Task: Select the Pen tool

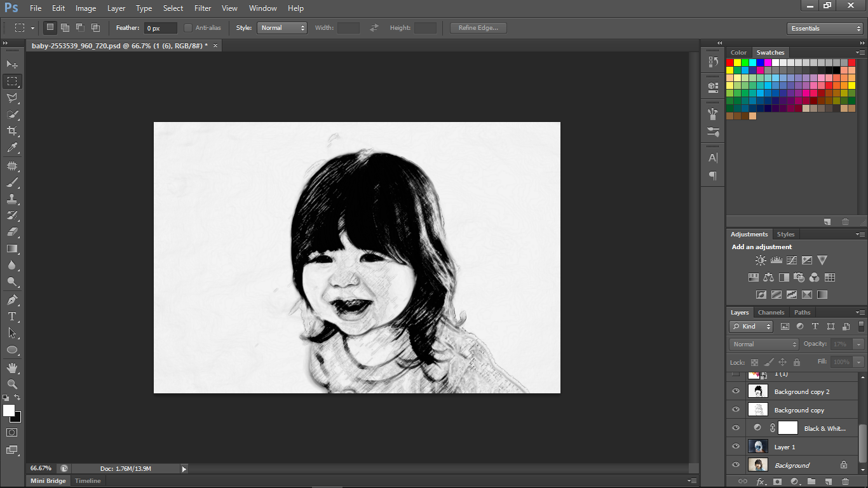Action: click(x=12, y=300)
